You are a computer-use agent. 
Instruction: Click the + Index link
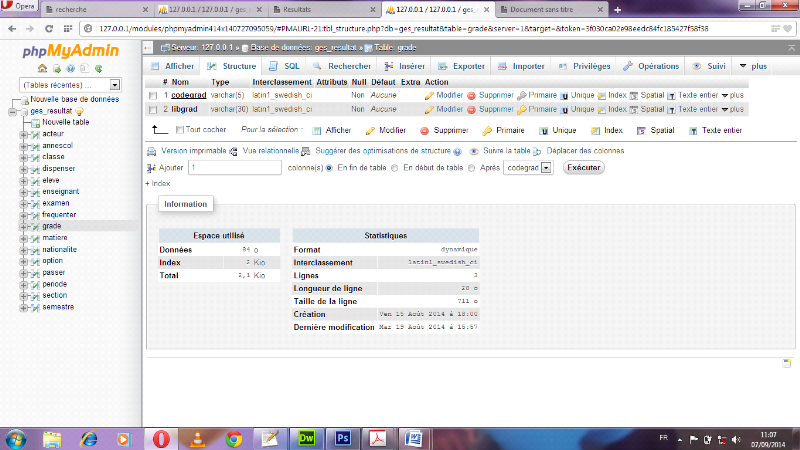[x=158, y=184]
